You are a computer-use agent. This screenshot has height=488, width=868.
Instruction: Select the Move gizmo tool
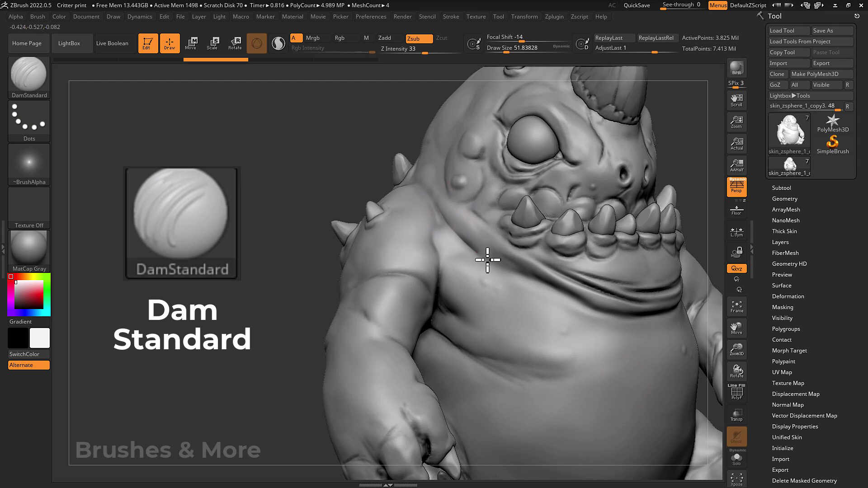(191, 43)
